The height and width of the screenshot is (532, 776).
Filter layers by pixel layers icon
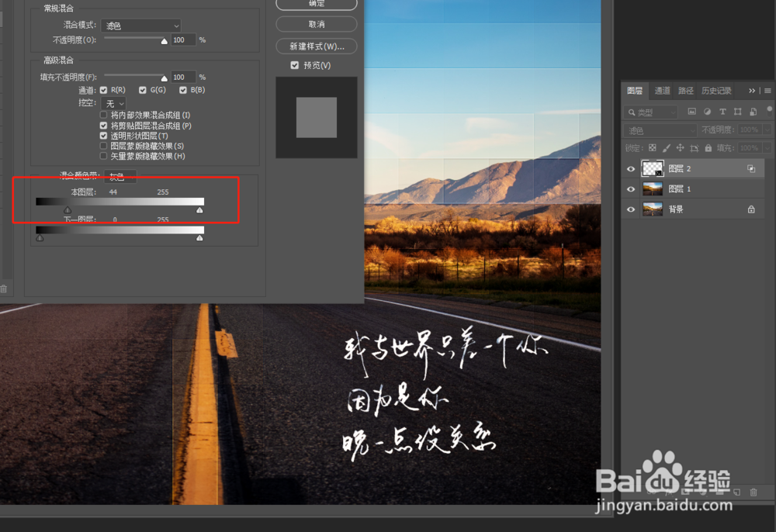click(692, 112)
